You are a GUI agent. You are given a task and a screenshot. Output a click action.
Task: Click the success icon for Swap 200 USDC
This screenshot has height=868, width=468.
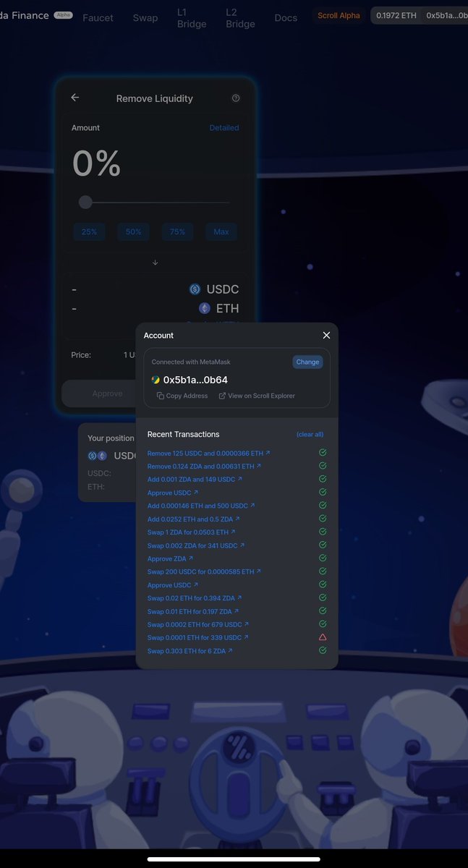pyautogui.click(x=323, y=571)
